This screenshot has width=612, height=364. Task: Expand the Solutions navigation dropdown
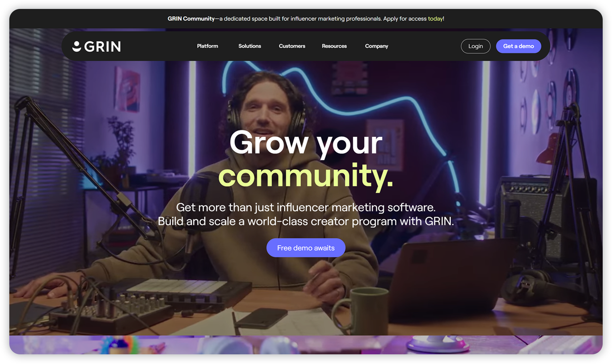pos(249,46)
